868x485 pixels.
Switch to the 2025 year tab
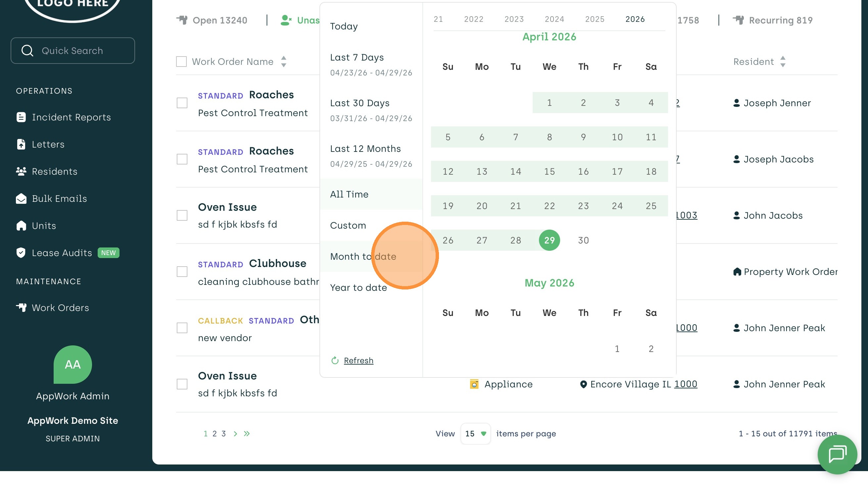click(x=595, y=19)
